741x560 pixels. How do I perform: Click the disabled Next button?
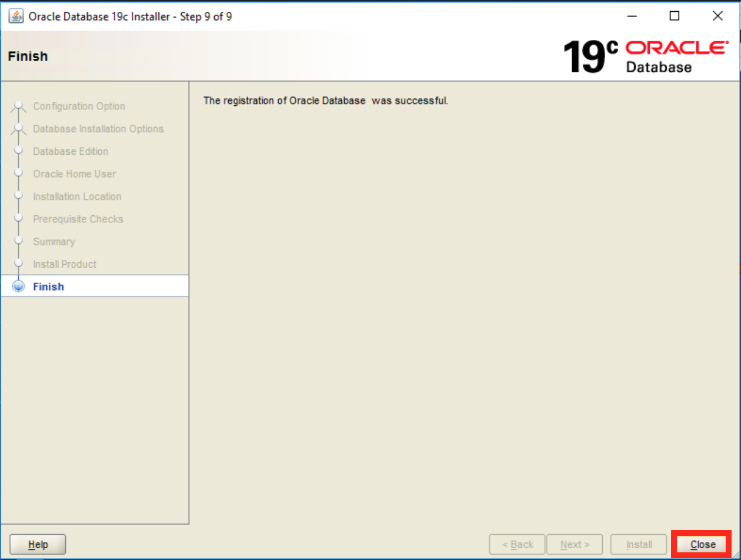pyautogui.click(x=575, y=544)
